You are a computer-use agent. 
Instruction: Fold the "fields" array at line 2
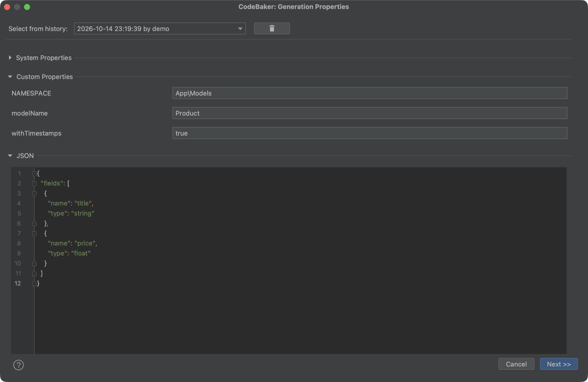34,183
